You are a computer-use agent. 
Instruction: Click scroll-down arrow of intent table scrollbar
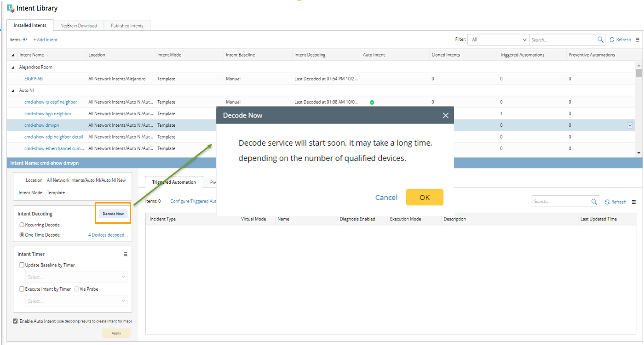pyautogui.click(x=638, y=153)
